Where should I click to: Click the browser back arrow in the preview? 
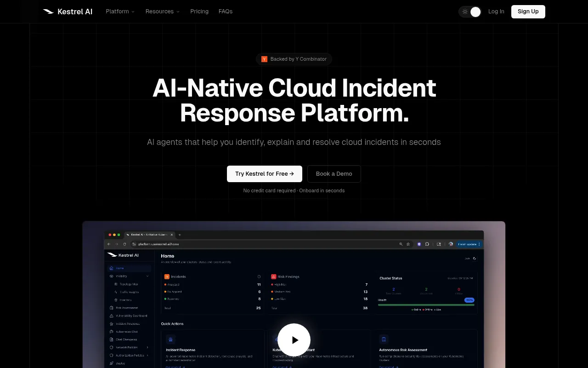click(x=109, y=244)
